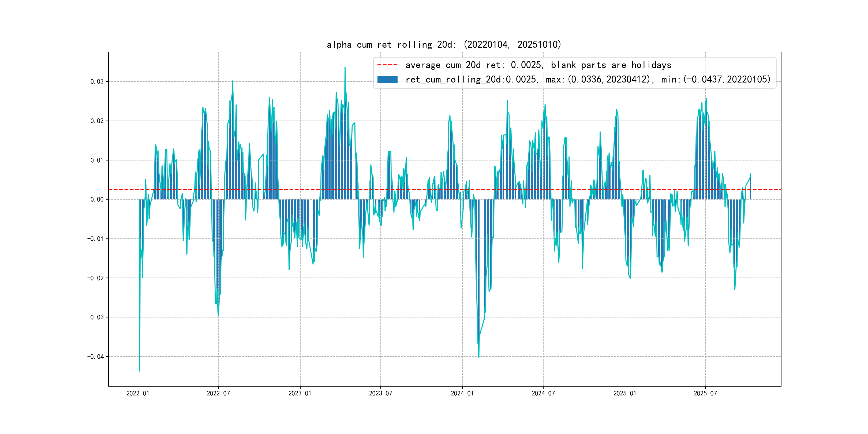Image resolution: width=868 pixels, height=434 pixels.
Task: Click the 2024-01 x-axis tick label
Action: (462, 393)
